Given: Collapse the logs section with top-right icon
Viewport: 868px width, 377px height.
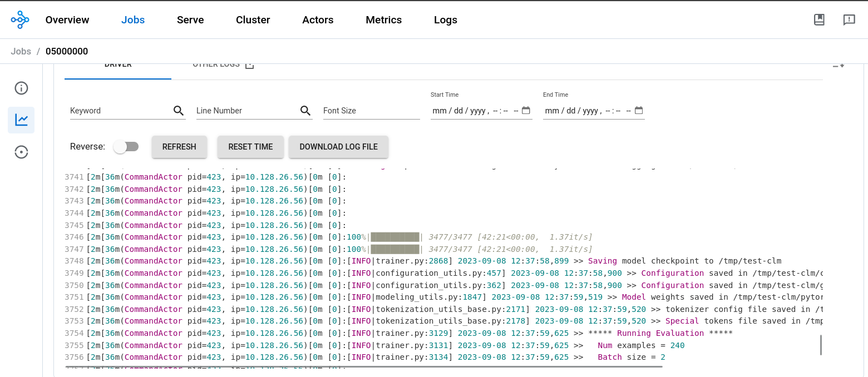Looking at the screenshot, I should pyautogui.click(x=838, y=66).
